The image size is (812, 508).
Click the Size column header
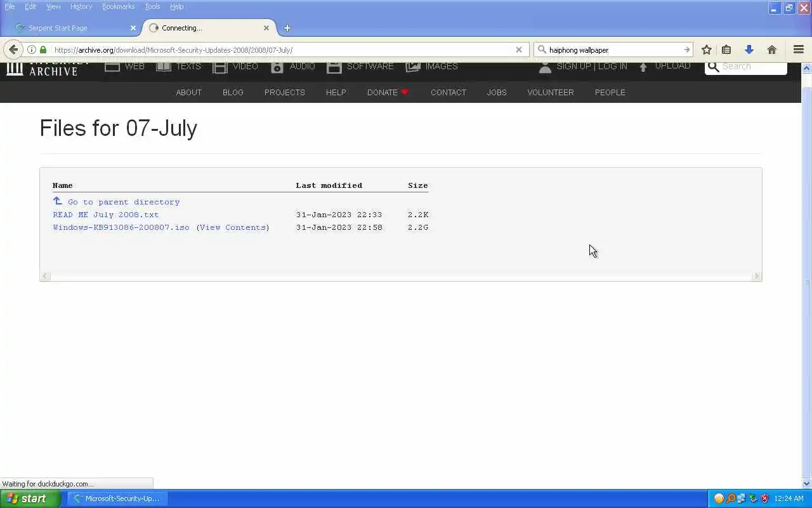tap(418, 185)
